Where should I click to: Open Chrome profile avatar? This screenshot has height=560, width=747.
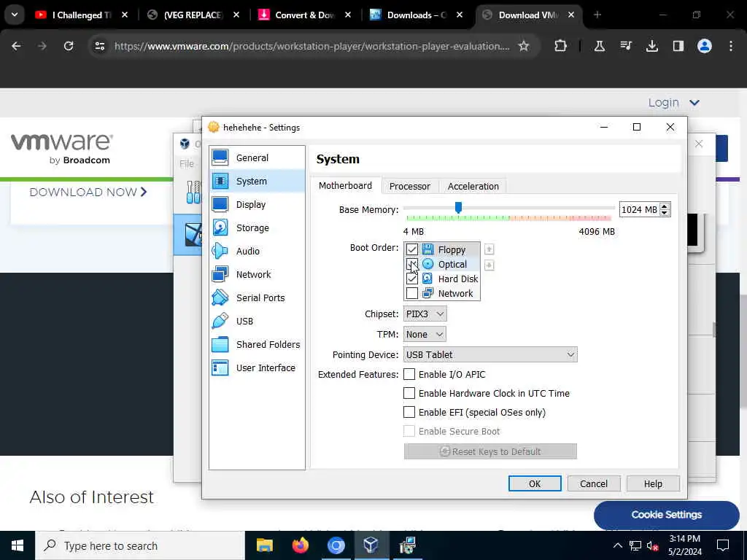coord(705,46)
